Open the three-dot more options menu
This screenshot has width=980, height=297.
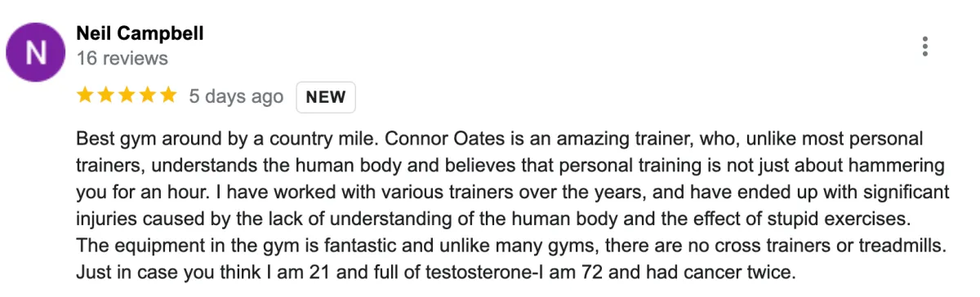[924, 47]
